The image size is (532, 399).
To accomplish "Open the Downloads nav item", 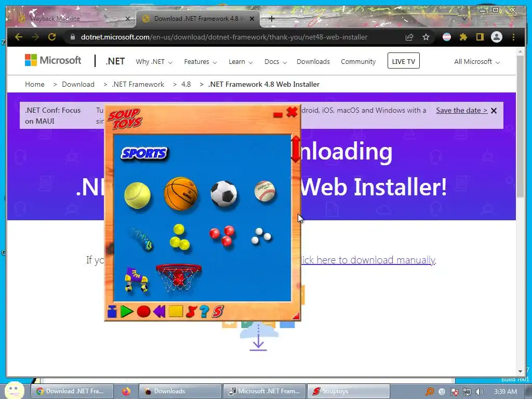I will [313, 62].
